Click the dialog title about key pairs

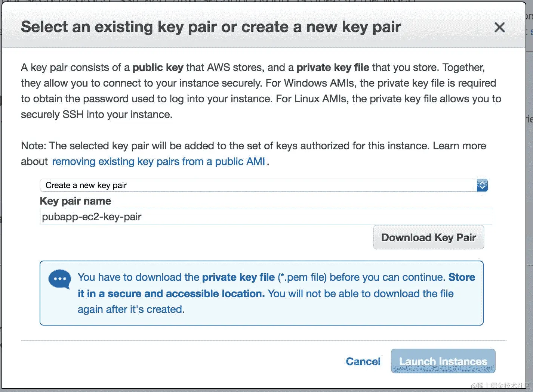pos(211,27)
